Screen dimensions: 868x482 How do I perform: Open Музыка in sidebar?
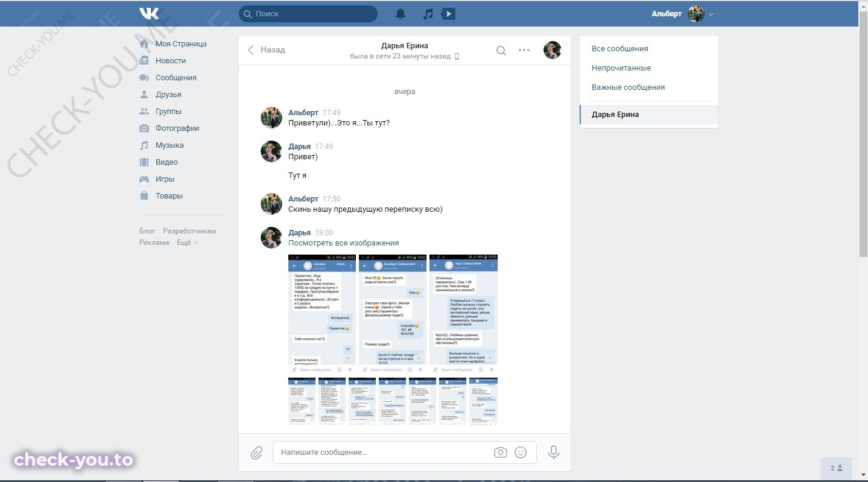(x=169, y=145)
